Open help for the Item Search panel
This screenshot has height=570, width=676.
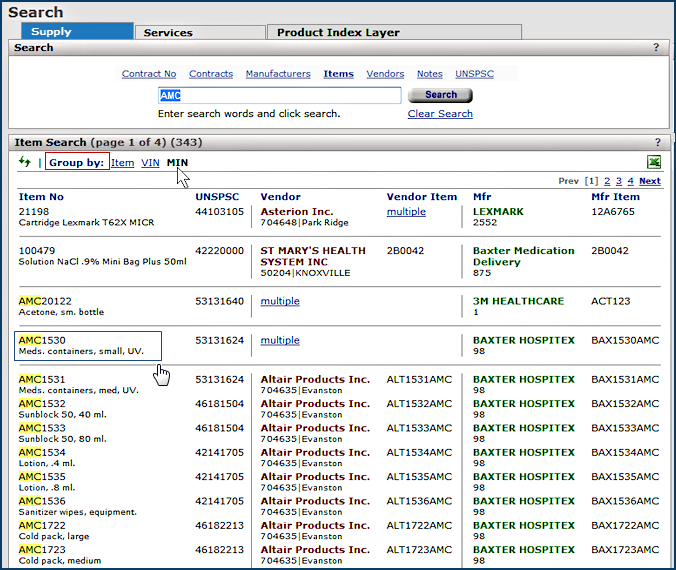[657, 143]
